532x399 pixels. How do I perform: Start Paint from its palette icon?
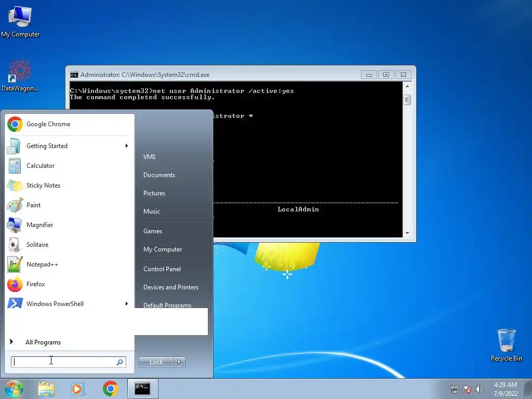click(x=15, y=205)
